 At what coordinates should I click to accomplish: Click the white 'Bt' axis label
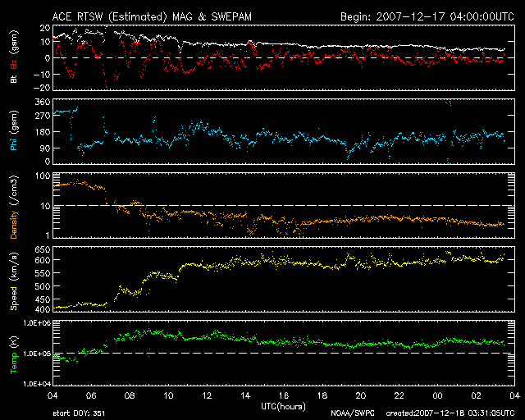pos(14,79)
